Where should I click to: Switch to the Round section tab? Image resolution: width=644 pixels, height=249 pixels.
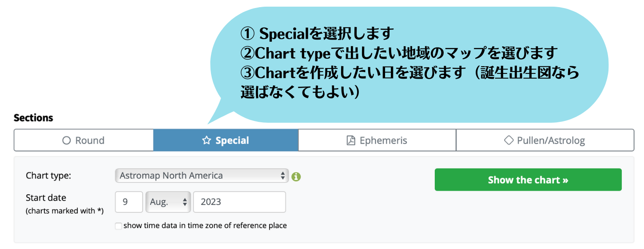(84, 140)
